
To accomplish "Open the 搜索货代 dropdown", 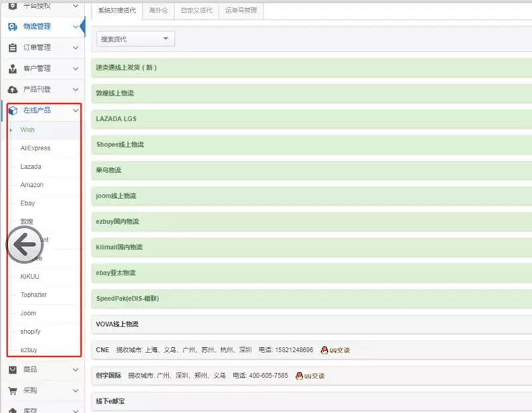I will pyautogui.click(x=134, y=39).
